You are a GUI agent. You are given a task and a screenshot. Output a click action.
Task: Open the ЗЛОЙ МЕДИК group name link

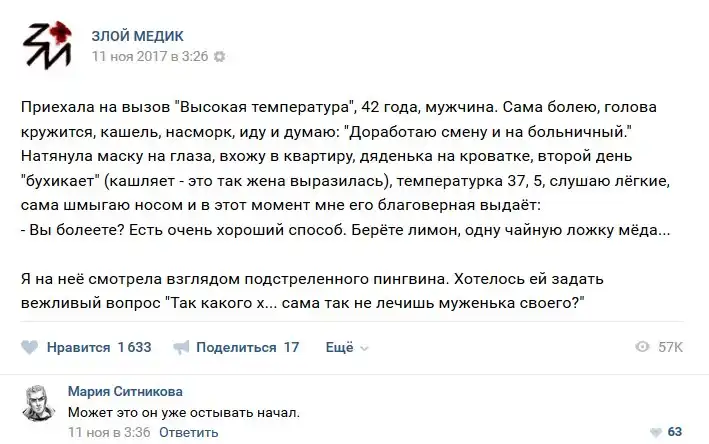137,37
